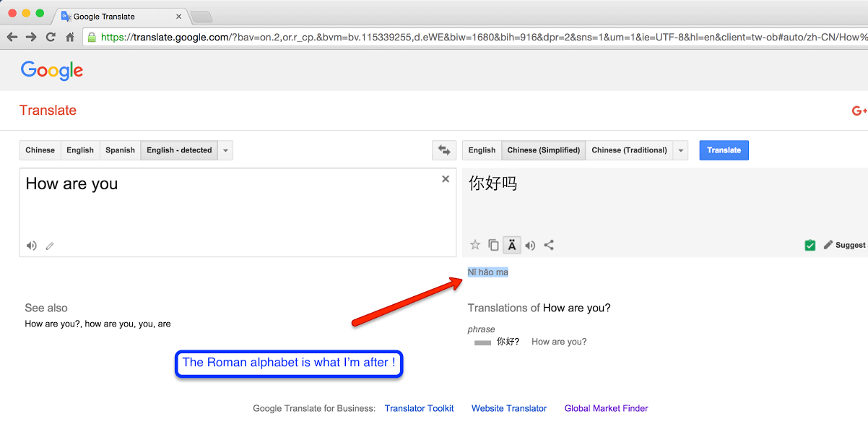Image resolution: width=868 pixels, height=432 pixels.
Task: Click the Google logo
Action: (52, 70)
